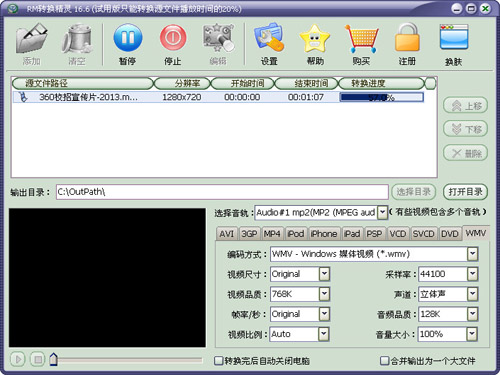Click the 打开目录 button
500x375 pixels.
[x=465, y=192]
